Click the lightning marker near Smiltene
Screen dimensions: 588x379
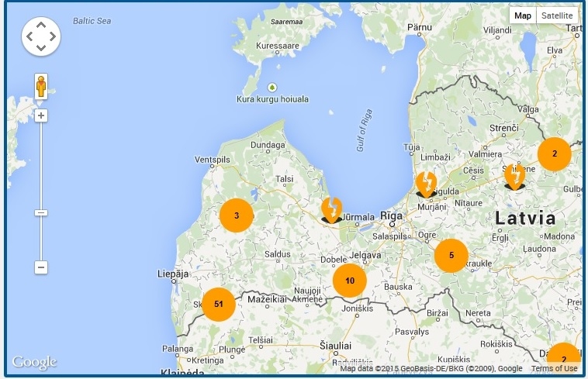pos(515,177)
